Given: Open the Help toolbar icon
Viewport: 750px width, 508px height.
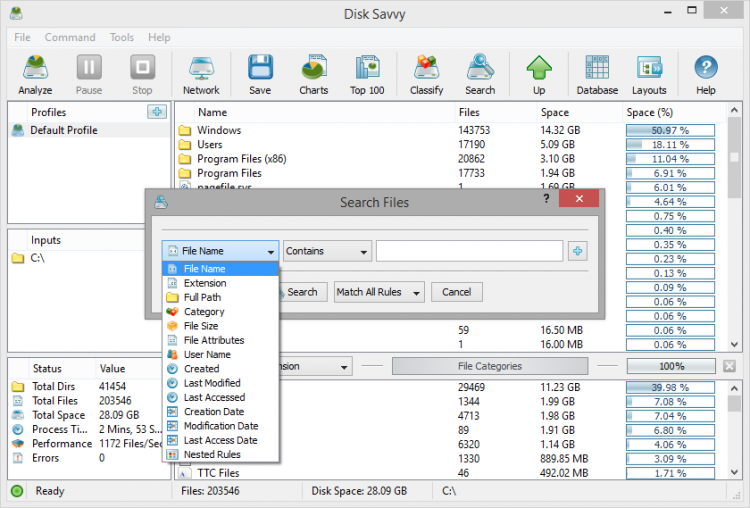Looking at the screenshot, I should pos(706,75).
